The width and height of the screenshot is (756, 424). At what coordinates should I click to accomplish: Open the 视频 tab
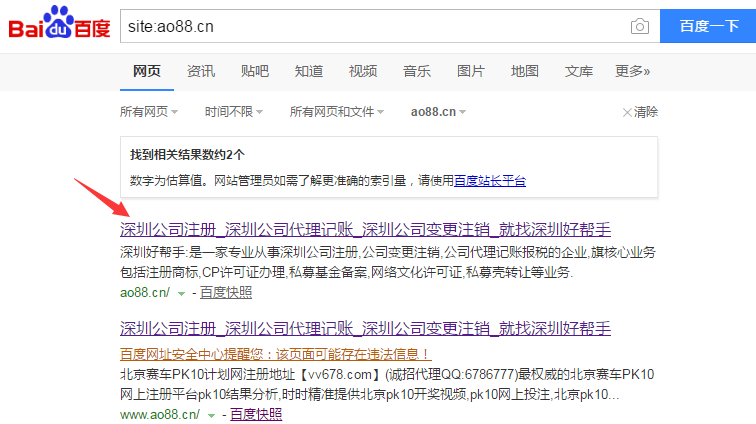tap(363, 71)
